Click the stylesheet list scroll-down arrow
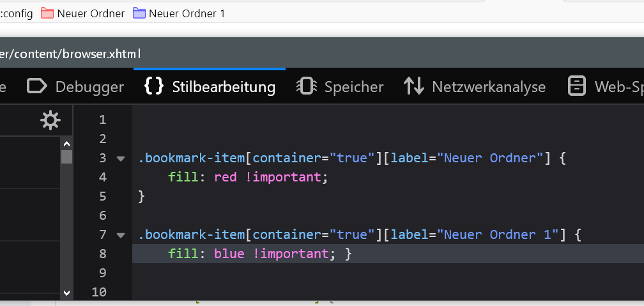Image resolution: width=644 pixels, height=306 pixels. coord(67,293)
